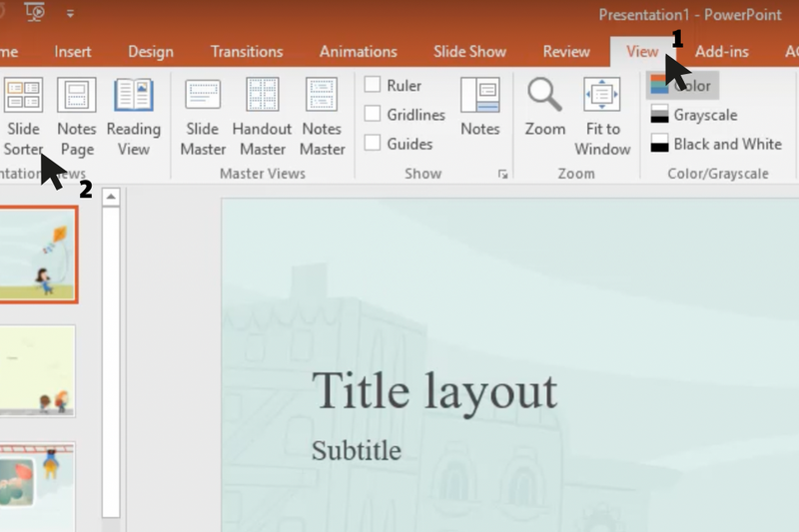Enable the Gridlines checkbox
Image resolution: width=799 pixels, height=532 pixels.
(373, 114)
